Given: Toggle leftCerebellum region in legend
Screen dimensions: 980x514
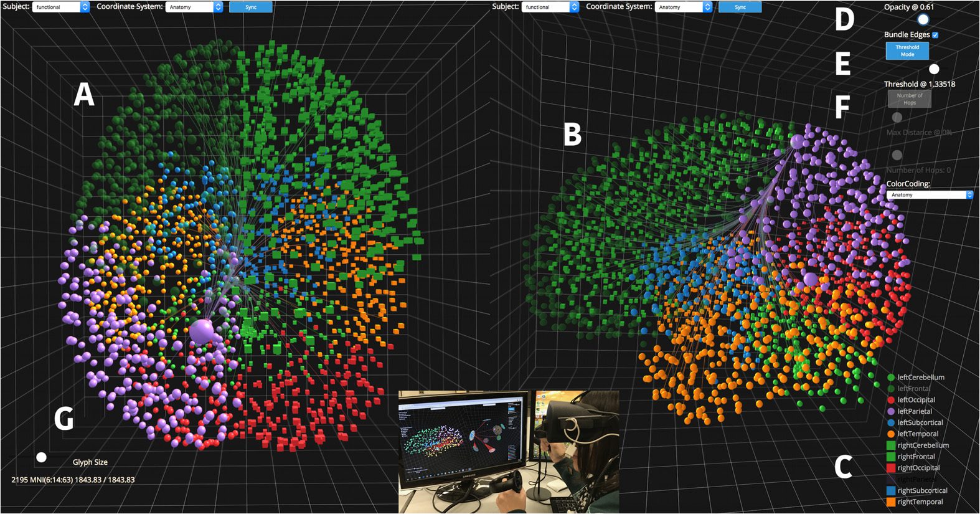Looking at the screenshot, I should coord(916,378).
